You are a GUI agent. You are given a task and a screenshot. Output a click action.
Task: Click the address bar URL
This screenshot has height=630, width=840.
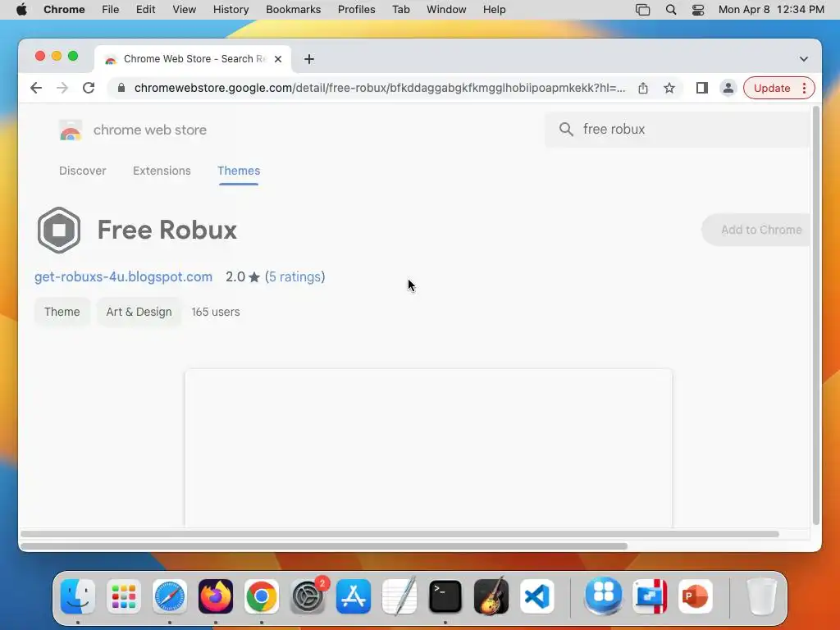click(379, 88)
